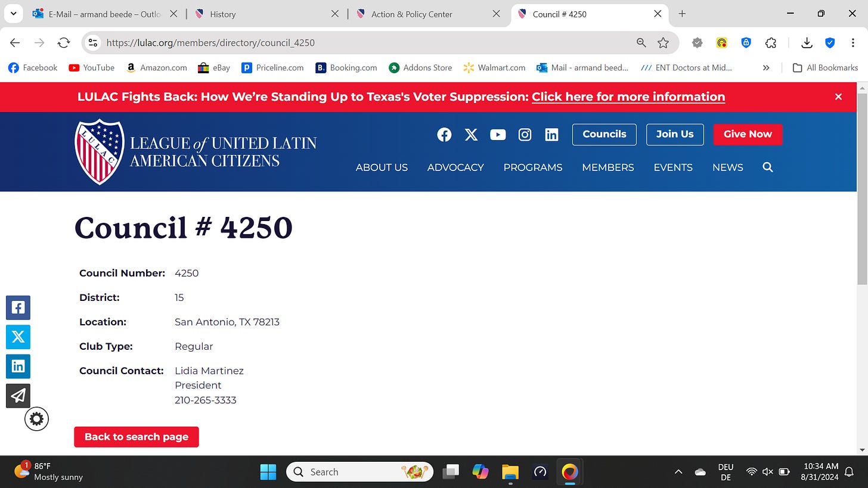Viewport: 868px width, 488px height.
Task: Open the Windows Start menu
Action: click(268, 472)
